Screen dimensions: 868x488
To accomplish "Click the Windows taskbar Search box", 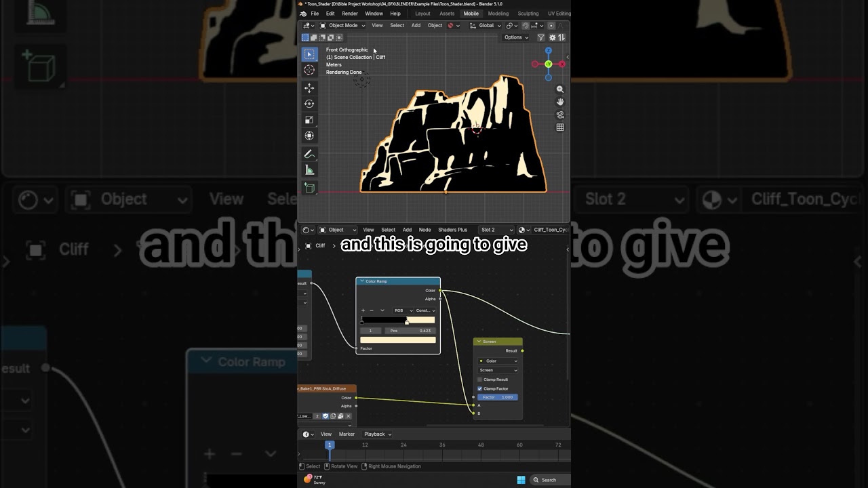I will click(x=549, y=480).
